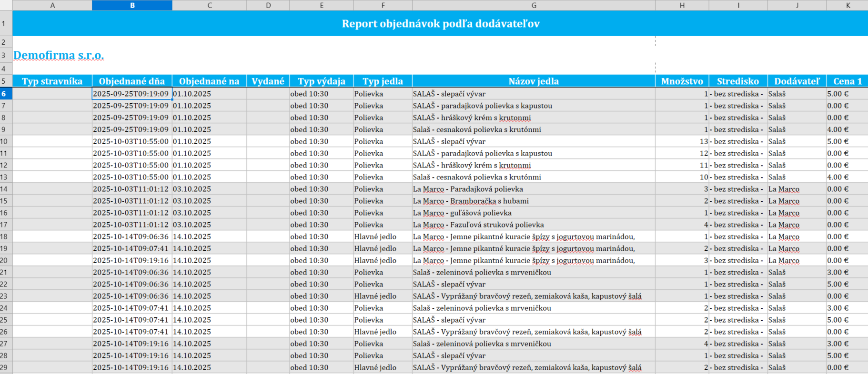The height and width of the screenshot is (374, 868).
Task: Select the 'Vydané' header cell
Action: point(268,81)
